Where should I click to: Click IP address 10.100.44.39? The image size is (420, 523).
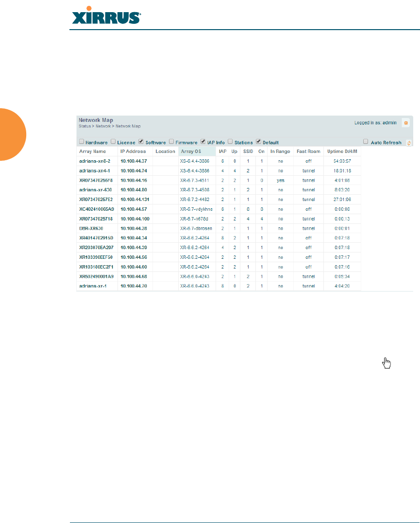click(x=134, y=248)
